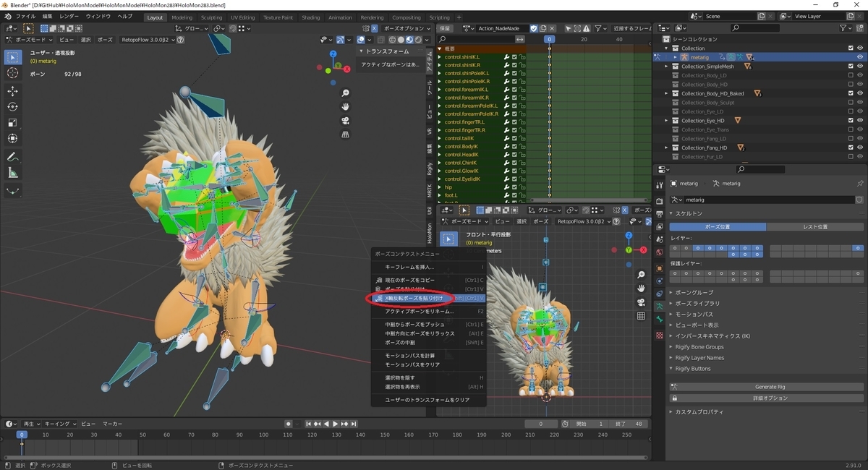Expand the Collection_SimpleMesh tree item
Viewport: 868px width, 470px height.
pos(666,66)
